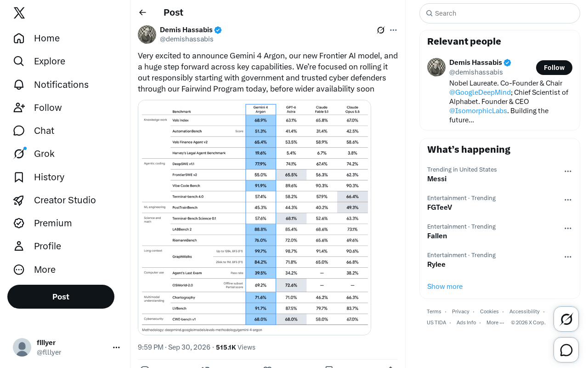Click Show more under trends
Viewport: 588px width, 368px height.
pyautogui.click(x=445, y=287)
